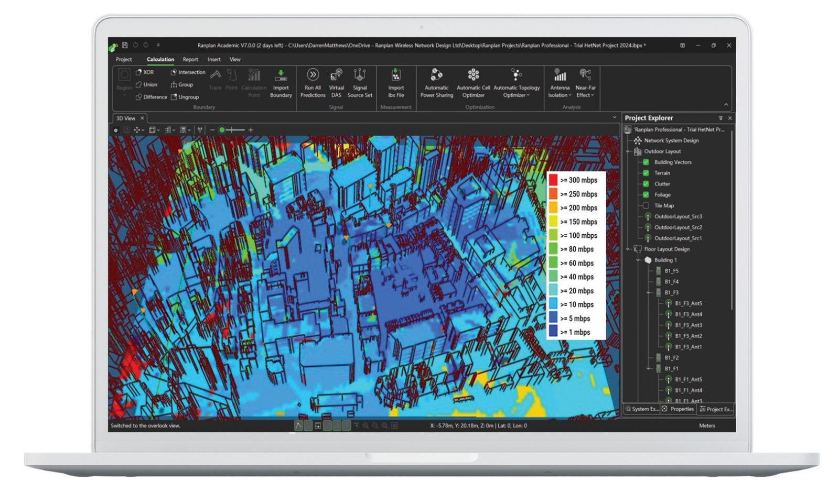The height and width of the screenshot is (504, 839).
Task: Collapse the Building 1 tree node
Action: point(638,260)
